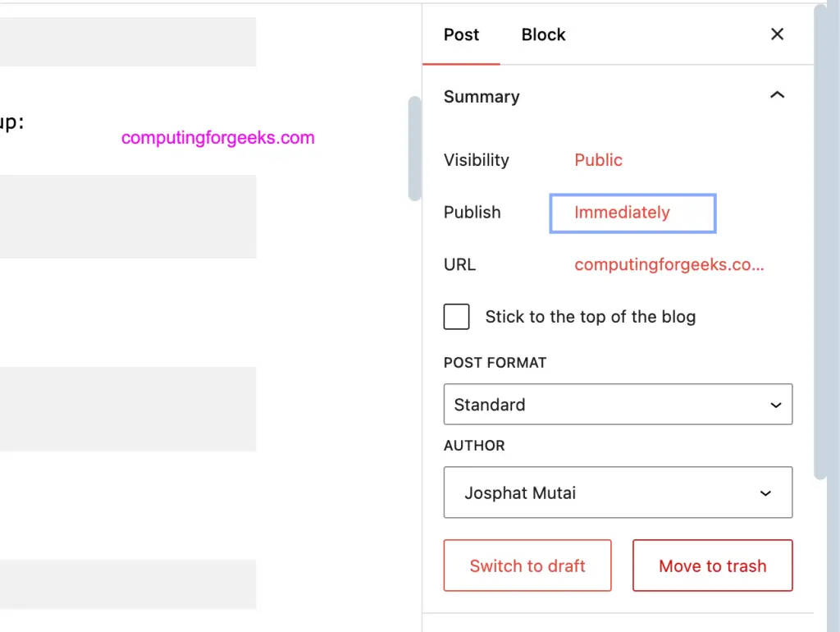Check the sticky post checkbox
Screen dimensions: 840x632
[x=456, y=316]
